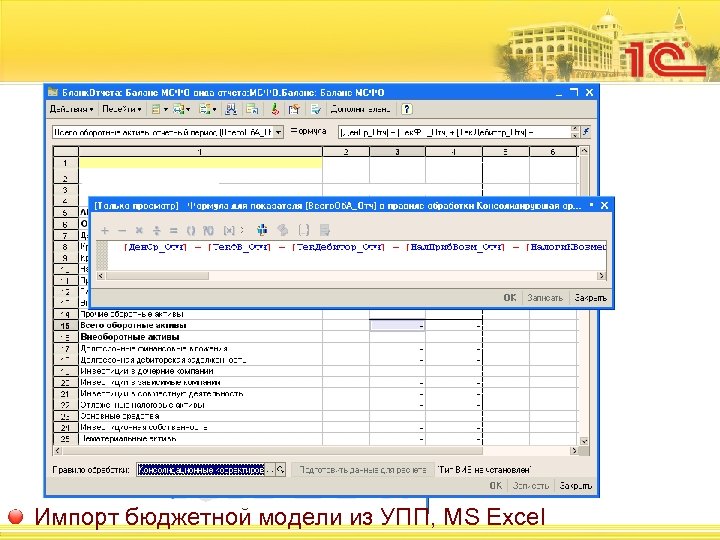Image resolution: width=720 pixels, height=540 pixels.
Task: Open the formula editor lightning icon
Action: [x=585, y=132]
